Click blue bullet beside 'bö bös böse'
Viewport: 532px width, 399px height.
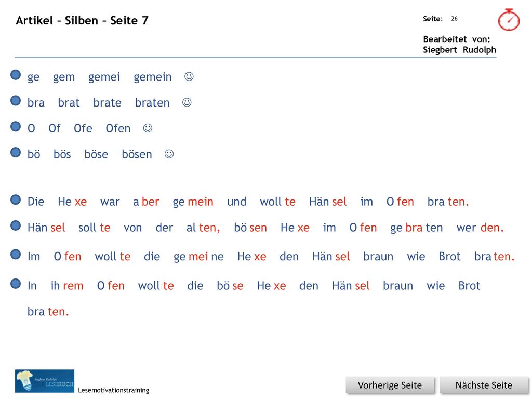click(16, 152)
